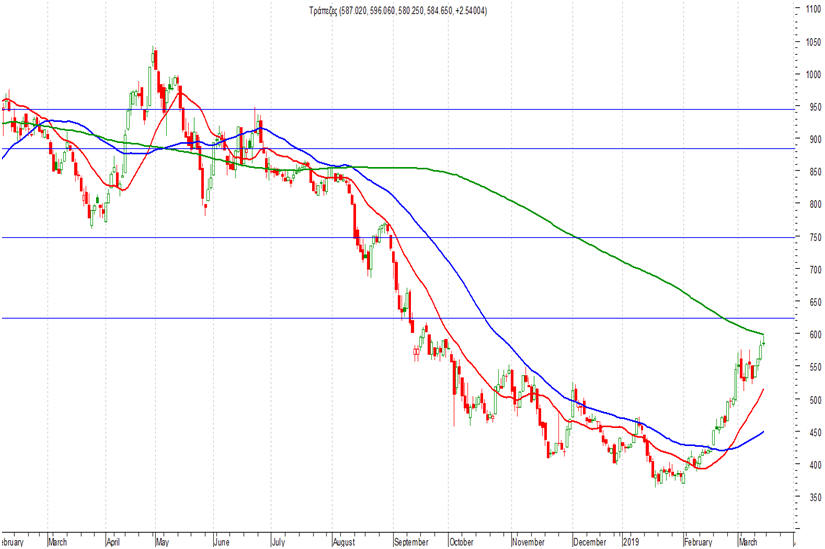Click the horizontal support line near 950
Viewport: 825px width, 549px height.
(x=397, y=109)
